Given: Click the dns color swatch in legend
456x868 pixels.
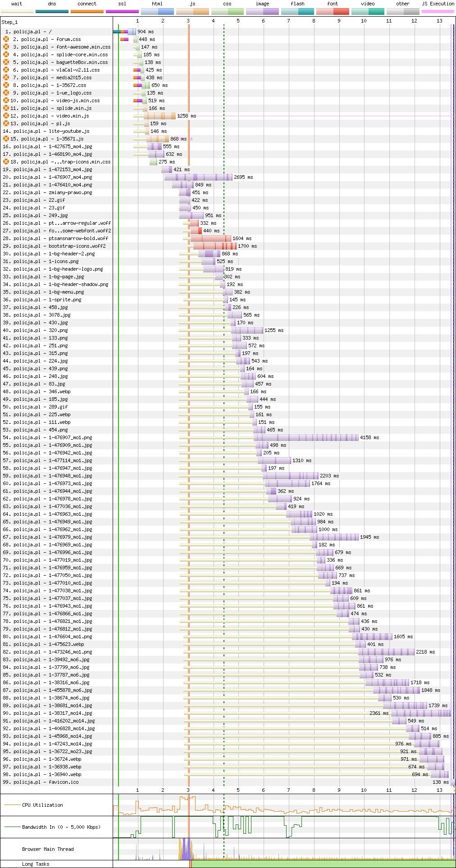Looking at the screenshot, I should click(52, 11).
